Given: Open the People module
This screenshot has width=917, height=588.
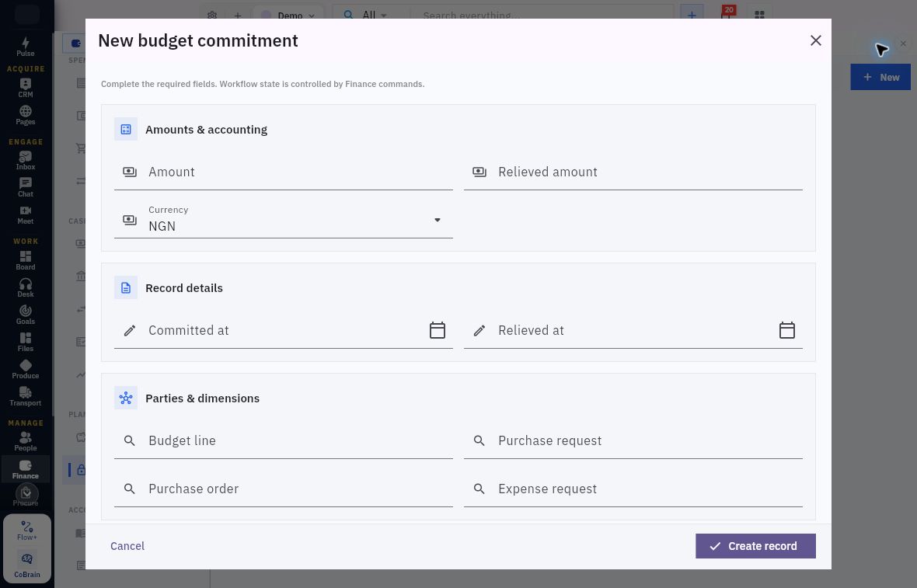Looking at the screenshot, I should coord(25,442).
